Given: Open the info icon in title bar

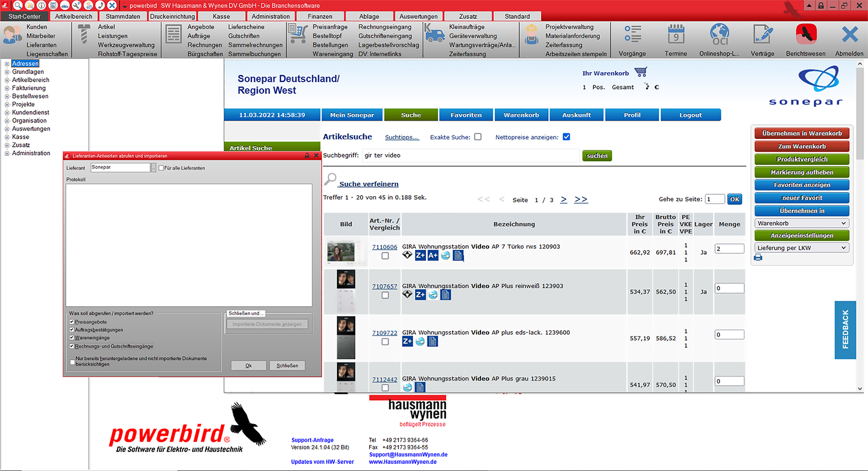Looking at the screenshot, I should (x=41, y=5).
